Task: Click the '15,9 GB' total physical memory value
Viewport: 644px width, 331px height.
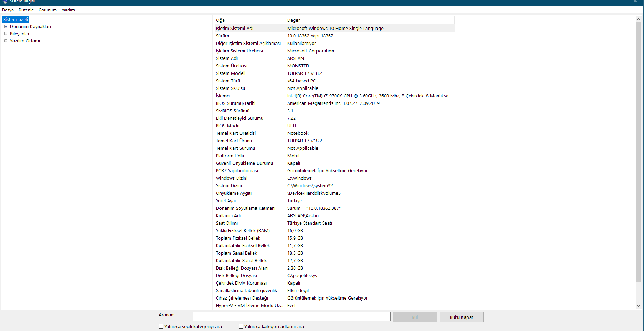Action: 295,238
